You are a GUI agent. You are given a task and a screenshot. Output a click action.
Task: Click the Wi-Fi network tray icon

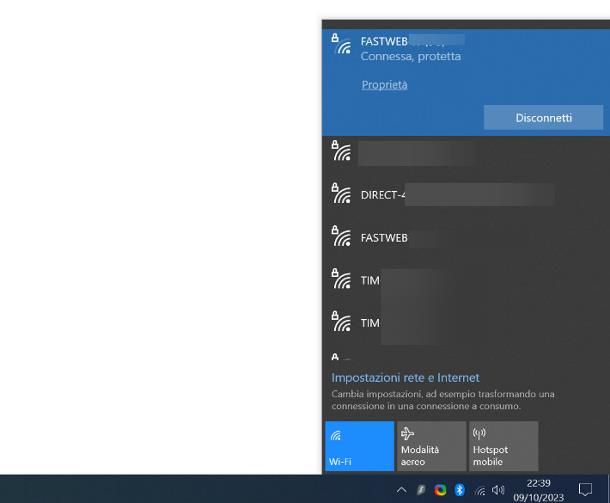point(480,491)
